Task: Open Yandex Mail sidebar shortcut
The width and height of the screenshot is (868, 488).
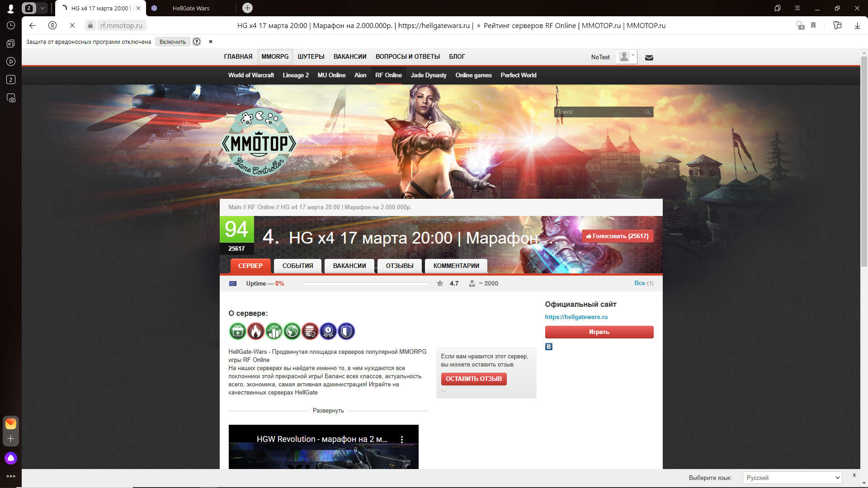Action: (x=11, y=423)
